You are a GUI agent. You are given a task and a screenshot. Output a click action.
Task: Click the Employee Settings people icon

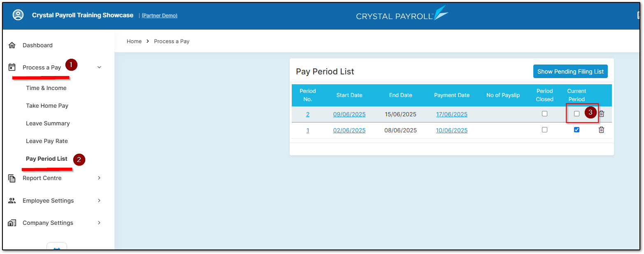[x=12, y=201]
